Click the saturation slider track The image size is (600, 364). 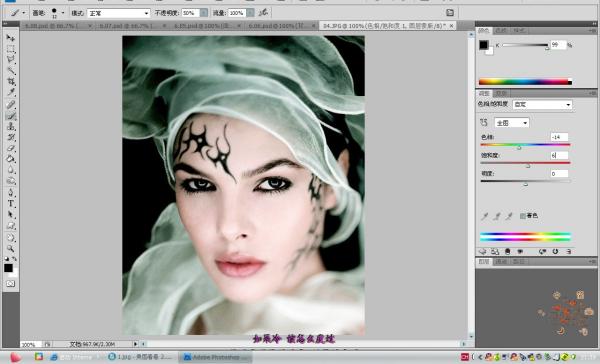[525, 163]
